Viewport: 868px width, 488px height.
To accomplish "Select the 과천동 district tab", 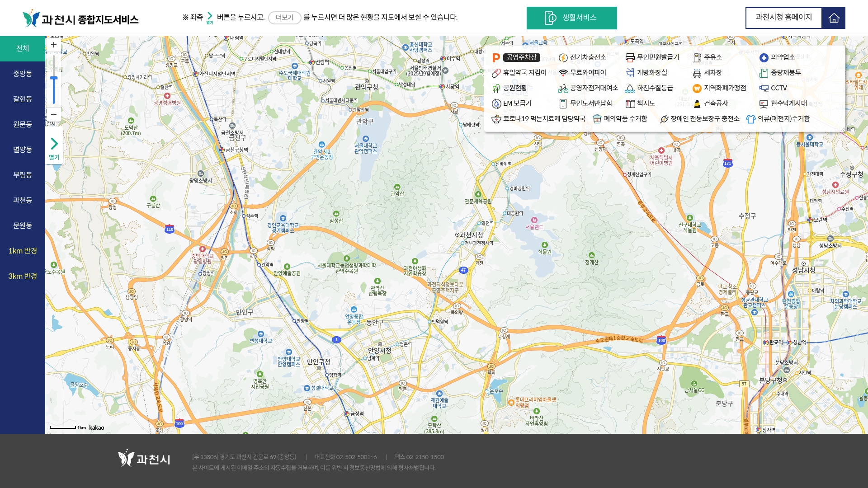I will tap(23, 200).
